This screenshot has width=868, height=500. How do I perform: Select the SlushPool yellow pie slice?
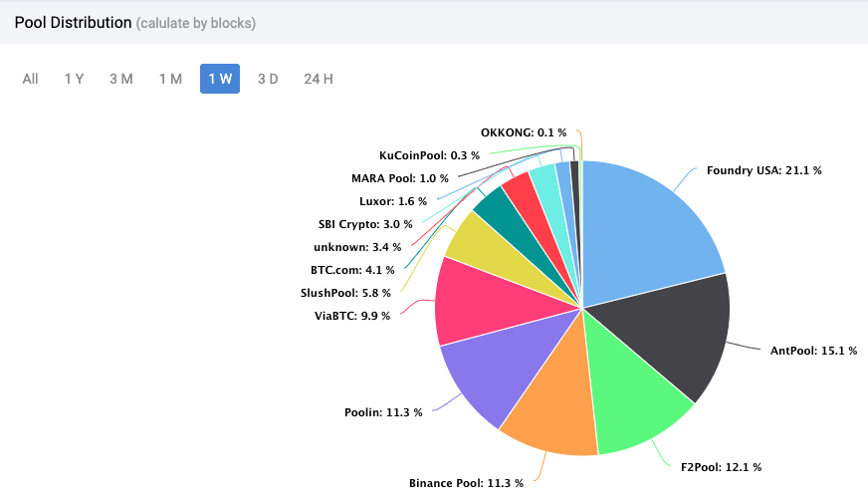493,252
